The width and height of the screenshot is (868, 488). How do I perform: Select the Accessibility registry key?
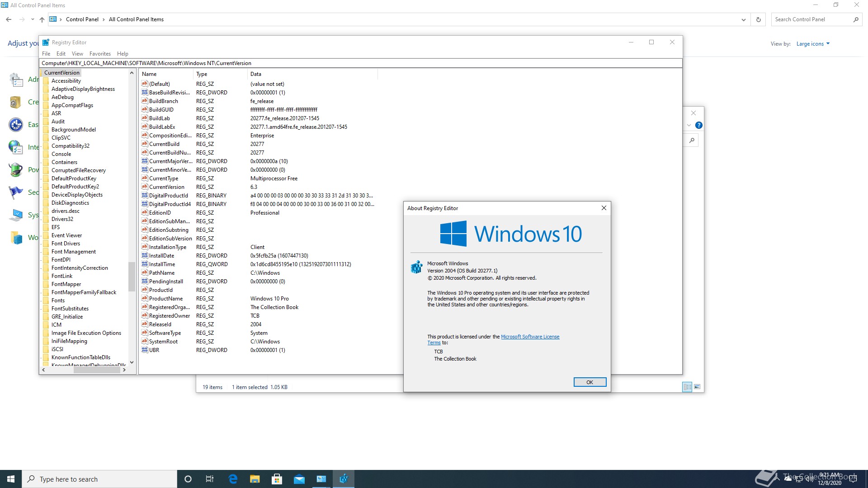click(66, 81)
